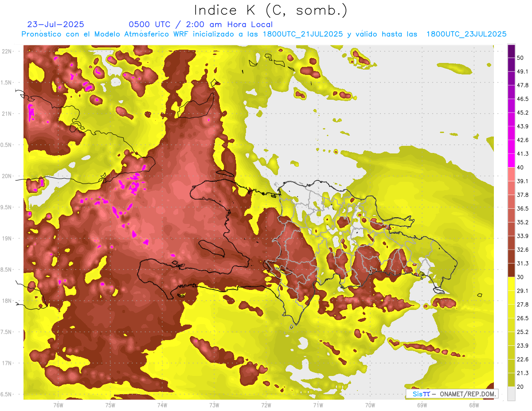The image size is (532, 411).
Task: Click the "SisTT - ONAMET/REP.DOM." credit label
Action: coord(452,394)
